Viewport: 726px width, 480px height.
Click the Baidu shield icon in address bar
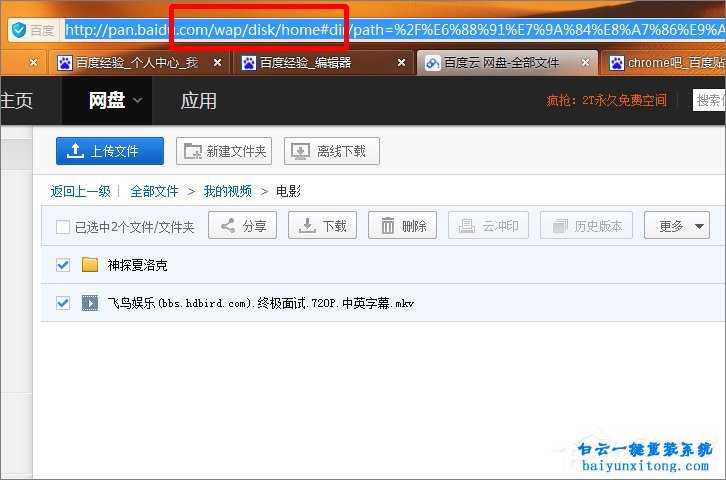pyautogui.click(x=19, y=31)
